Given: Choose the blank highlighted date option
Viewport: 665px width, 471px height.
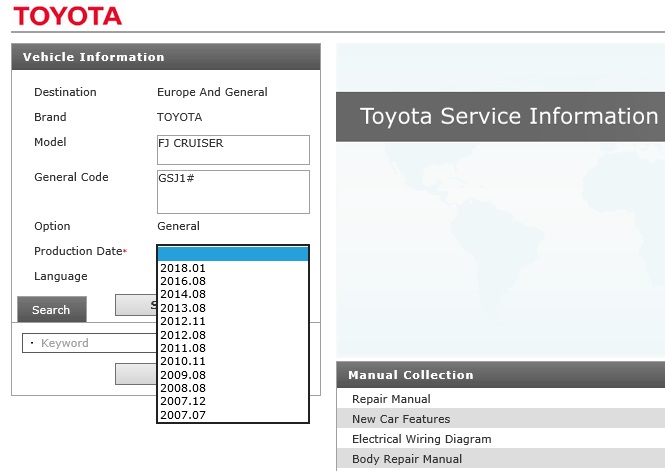Looking at the screenshot, I should pos(232,254).
